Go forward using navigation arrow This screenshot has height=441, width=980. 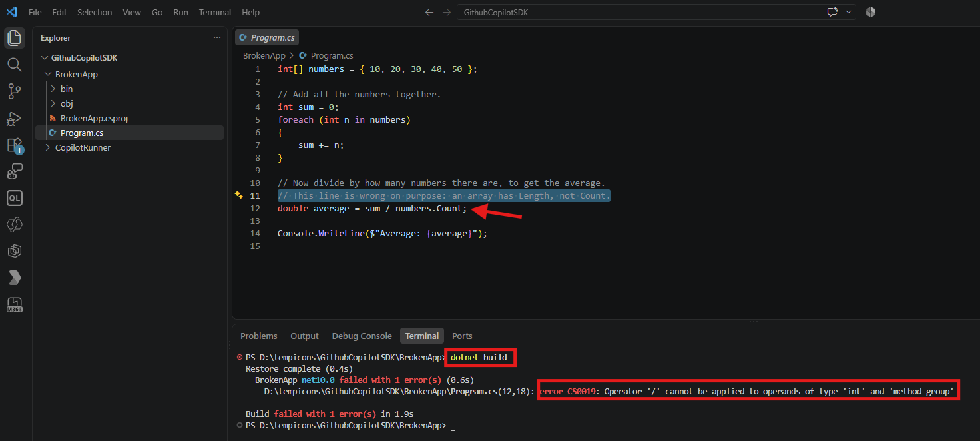click(x=447, y=12)
